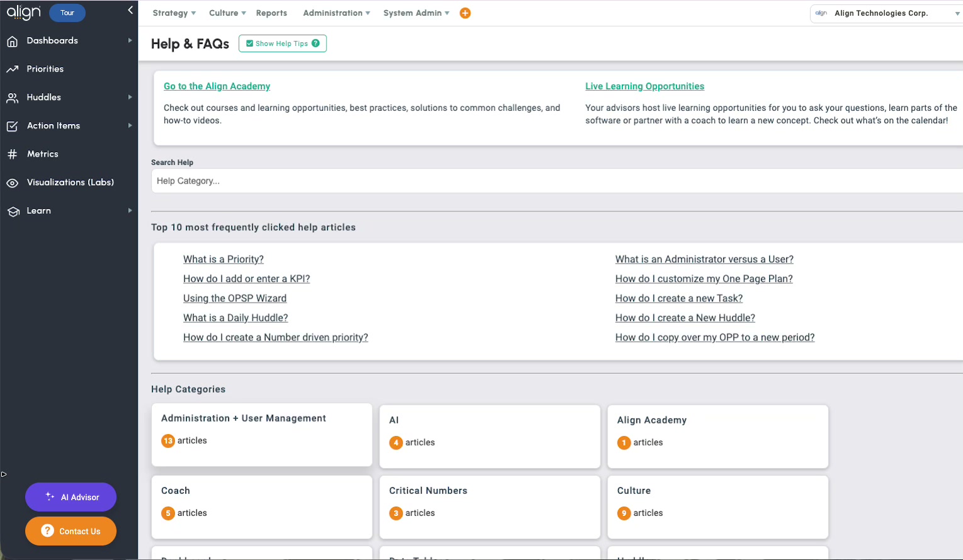
Task: Collapse the sidebar with the chevron arrow
Action: click(130, 10)
